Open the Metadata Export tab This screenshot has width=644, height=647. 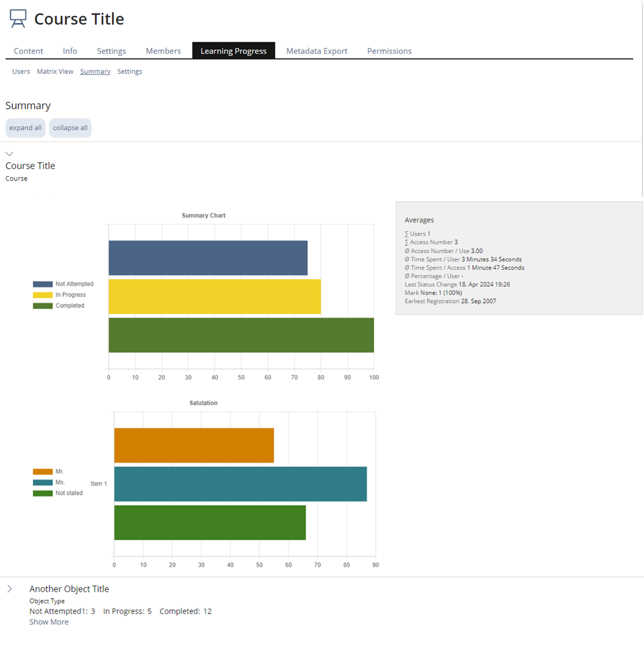point(317,51)
